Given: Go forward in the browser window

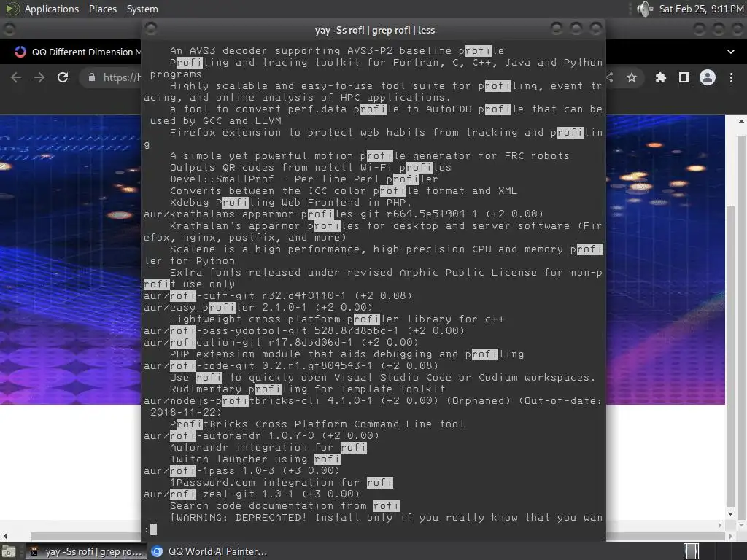Looking at the screenshot, I should [39, 77].
